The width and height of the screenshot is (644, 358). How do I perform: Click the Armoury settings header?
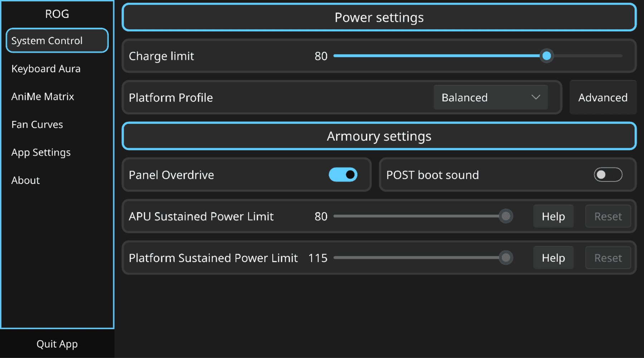[x=379, y=136]
